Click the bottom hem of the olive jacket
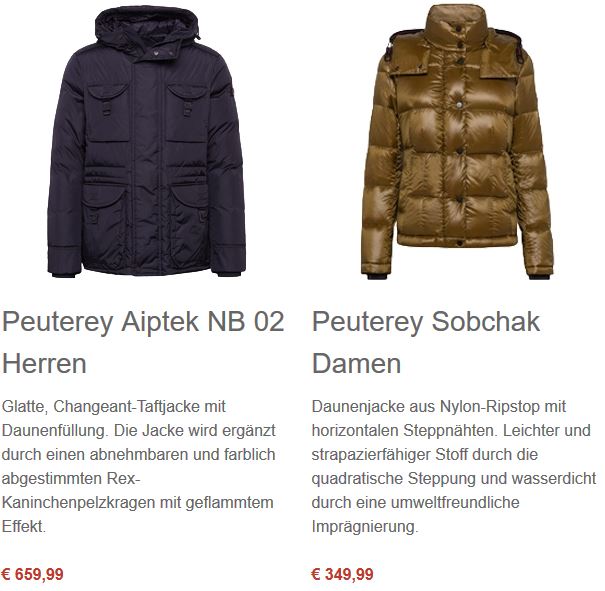 point(457,240)
